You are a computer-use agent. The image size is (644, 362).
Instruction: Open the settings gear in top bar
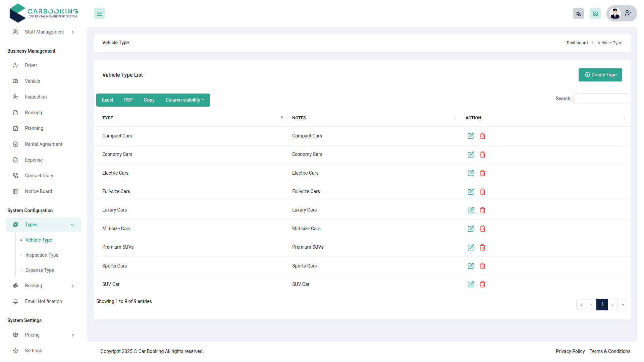595,13
